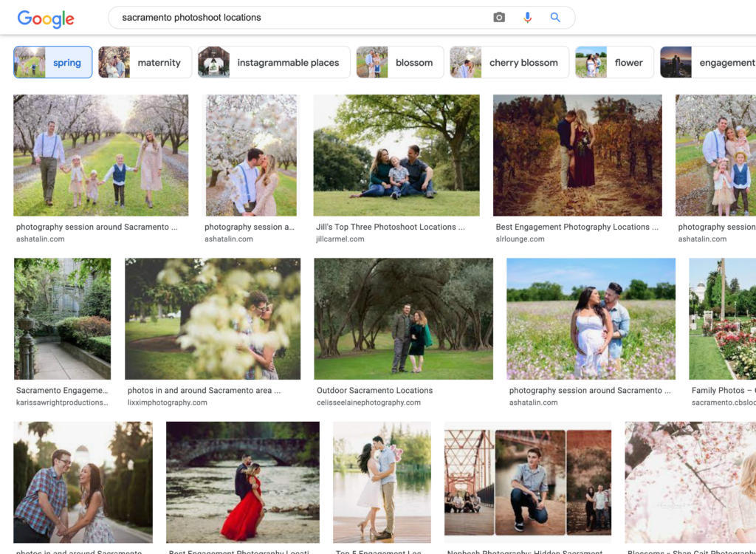The width and height of the screenshot is (756, 554).
Task: Visit jillcarmel.com source link
Action: [x=340, y=239]
